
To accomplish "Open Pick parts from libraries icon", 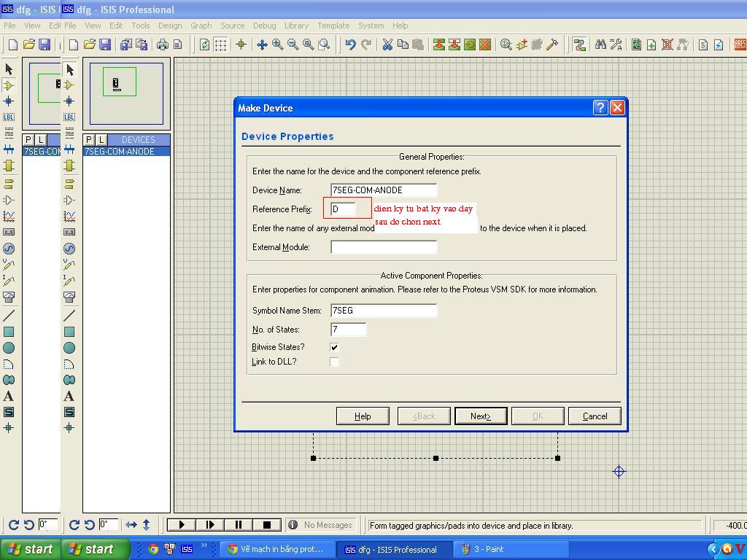I will 506,44.
